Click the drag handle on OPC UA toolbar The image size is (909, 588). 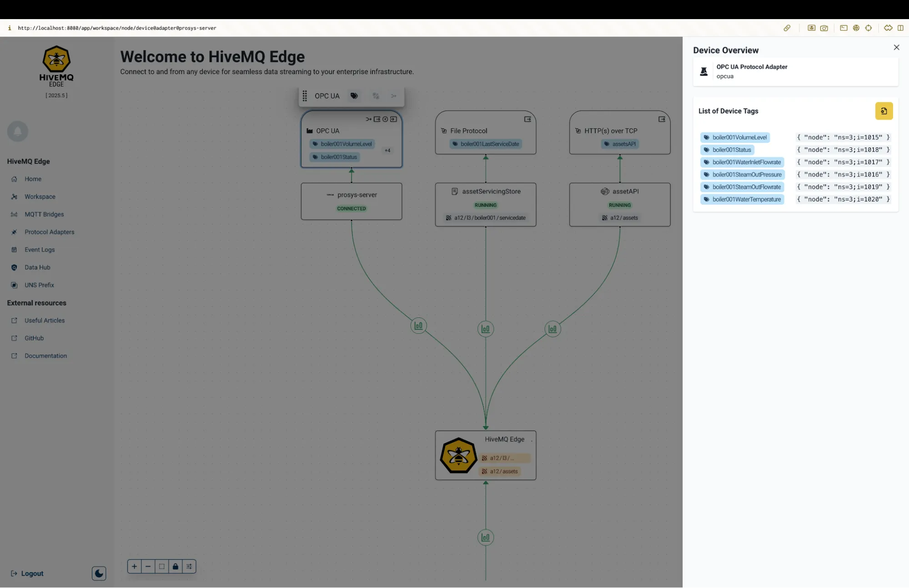tap(305, 96)
